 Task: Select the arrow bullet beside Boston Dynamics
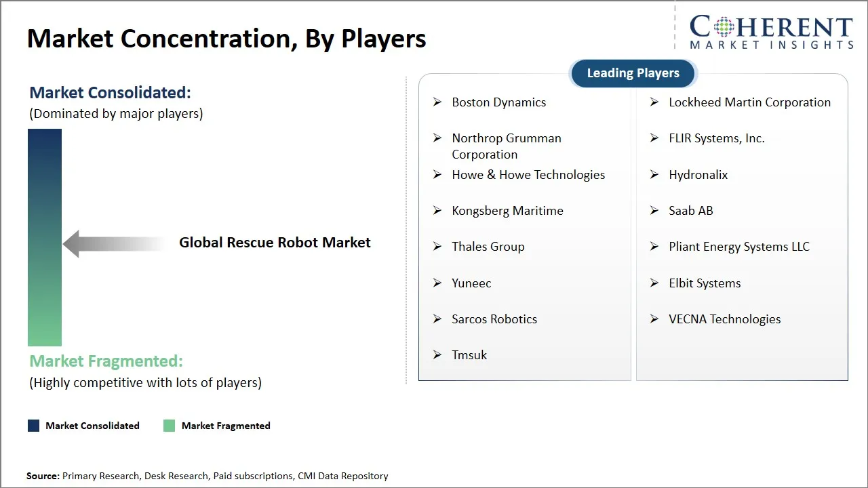[437, 102]
